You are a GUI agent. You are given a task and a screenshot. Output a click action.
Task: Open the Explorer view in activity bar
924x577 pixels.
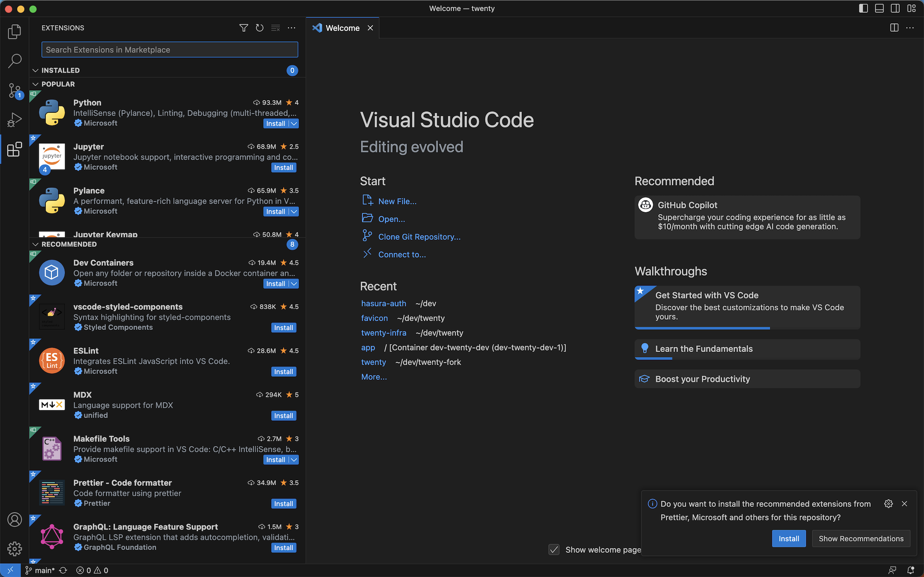(14, 31)
